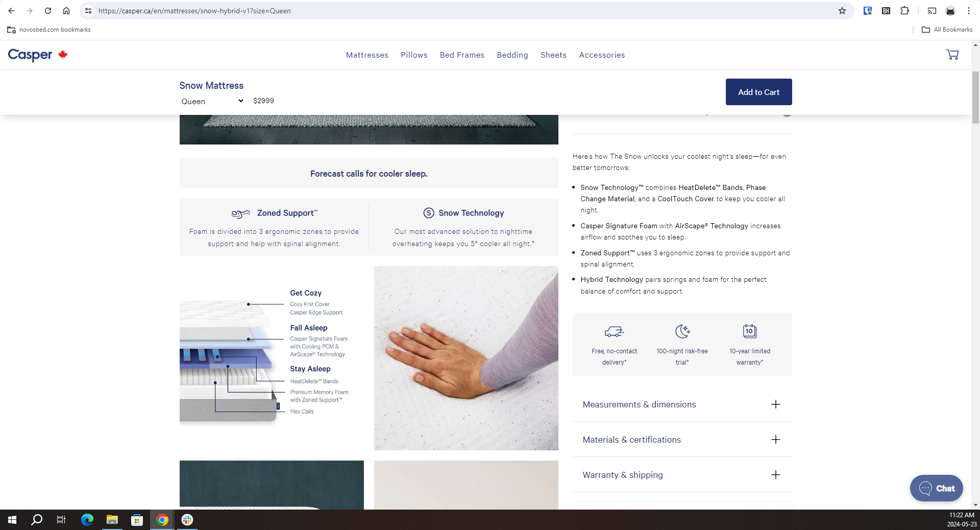Open the Pillows menu
This screenshot has width=980, height=530.
pyautogui.click(x=414, y=55)
